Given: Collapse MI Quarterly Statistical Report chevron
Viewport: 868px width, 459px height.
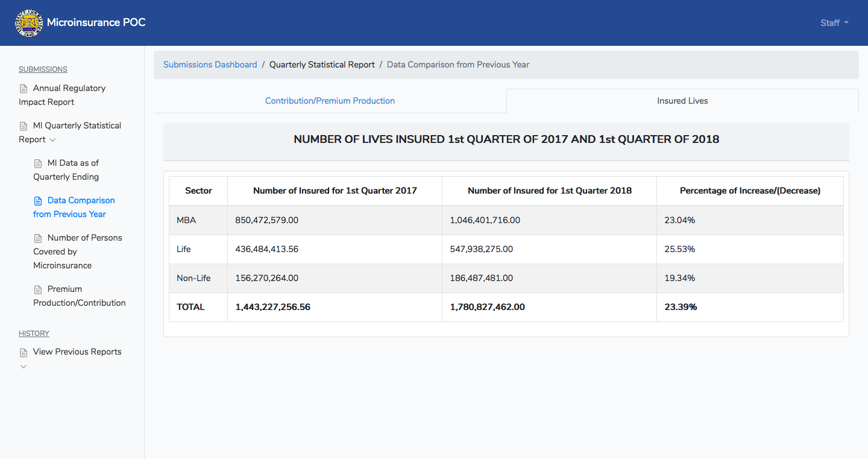Looking at the screenshot, I should point(52,140).
